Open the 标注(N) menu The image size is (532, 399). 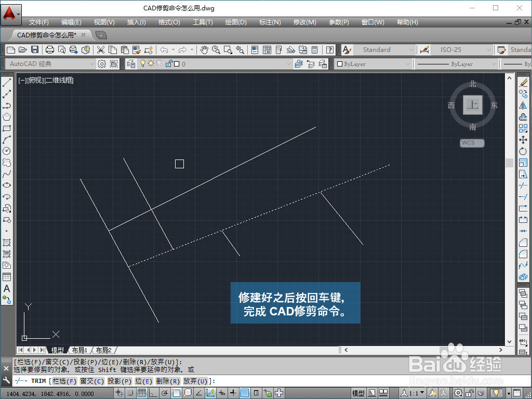point(270,22)
